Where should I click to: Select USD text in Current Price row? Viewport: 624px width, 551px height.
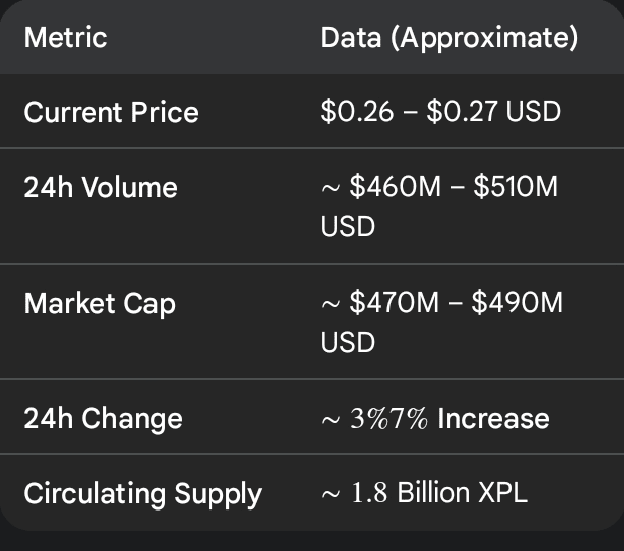(x=533, y=111)
